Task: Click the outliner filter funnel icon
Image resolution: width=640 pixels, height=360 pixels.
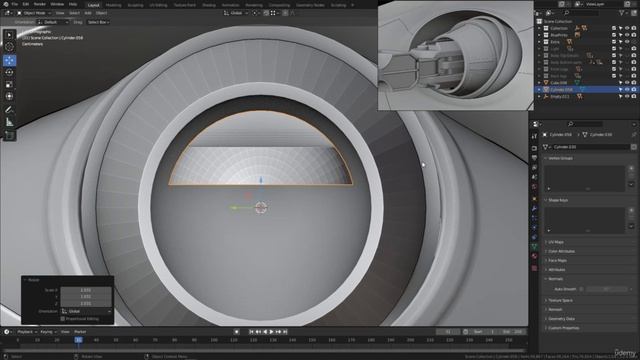Action: click(x=622, y=13)
